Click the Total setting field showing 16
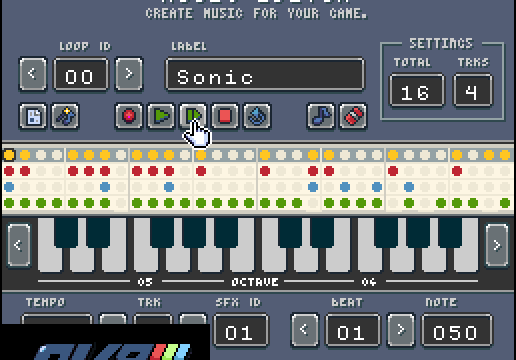Image resolution: width=516 pixels, height=360 pixels. click(417, 90)
